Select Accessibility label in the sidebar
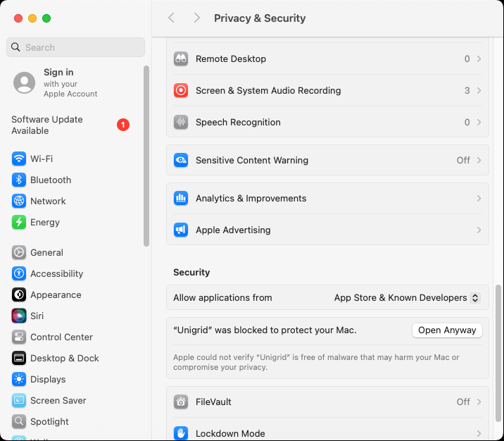Image resolution: width=504 pixels, height=441 pixels. click(56, 274)
